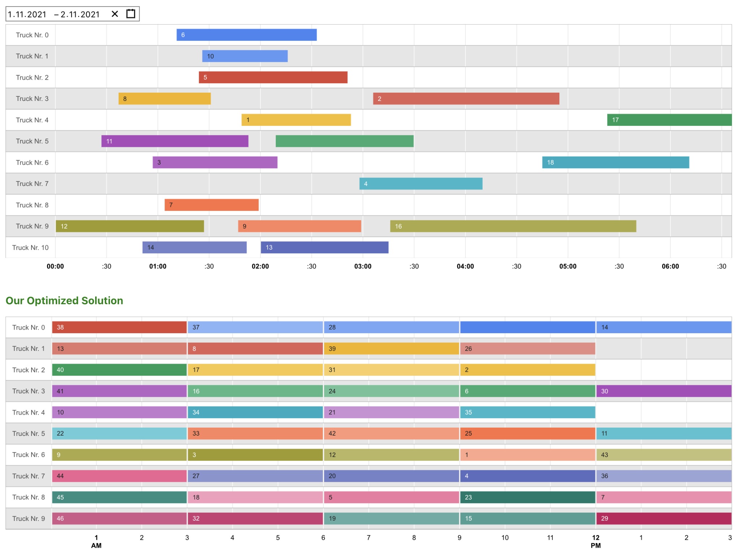This screenshot has width=741, height=560.
Task: Select task 16 bar on Truck Nr. 9
Action: (513, 226)
